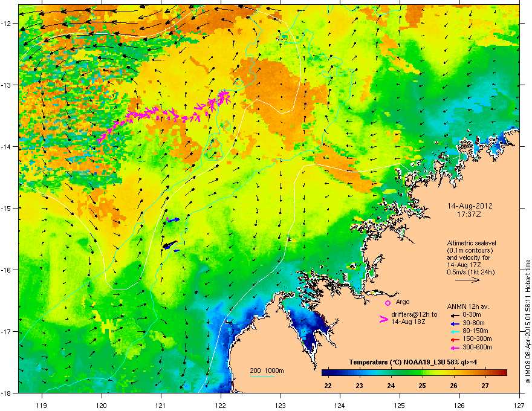The height and width of the screenshot is (411, 532).
Task: Click the color bar tick label 25
Action: coord(422,386)
